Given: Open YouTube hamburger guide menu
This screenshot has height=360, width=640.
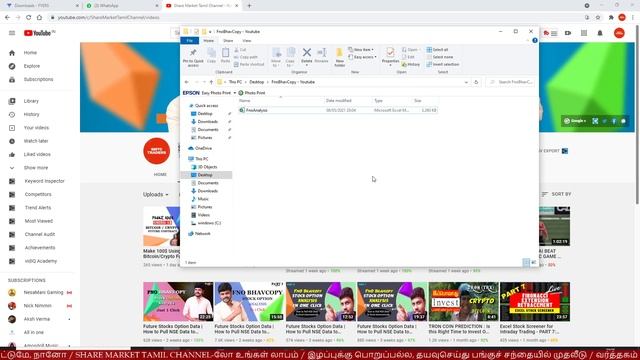Looking at the screenshot, I should 12,33.
